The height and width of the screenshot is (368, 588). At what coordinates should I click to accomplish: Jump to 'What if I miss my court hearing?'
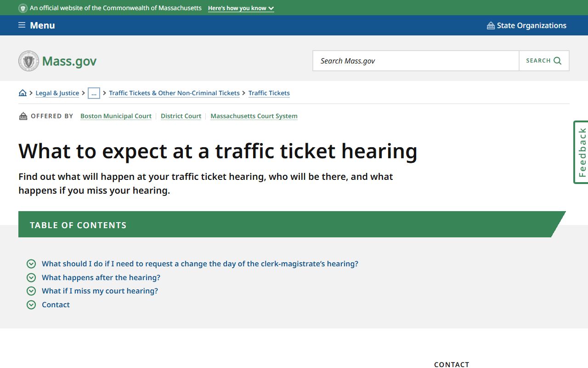click(x=100, y=291)
